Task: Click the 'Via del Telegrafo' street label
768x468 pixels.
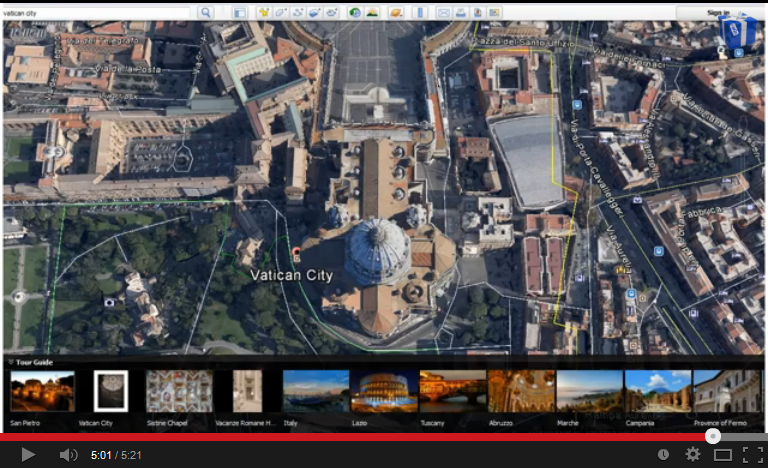Action: coord(103,41)
